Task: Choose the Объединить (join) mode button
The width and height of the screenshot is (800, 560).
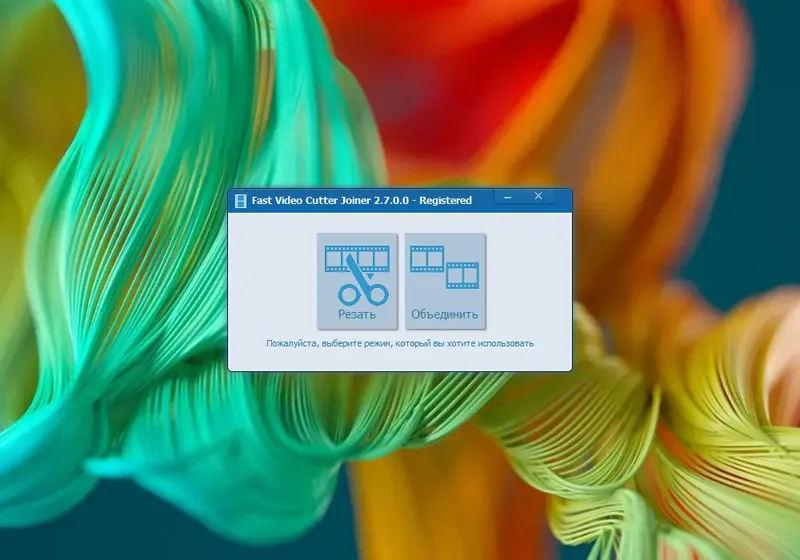Action: [x=445, y=281]
